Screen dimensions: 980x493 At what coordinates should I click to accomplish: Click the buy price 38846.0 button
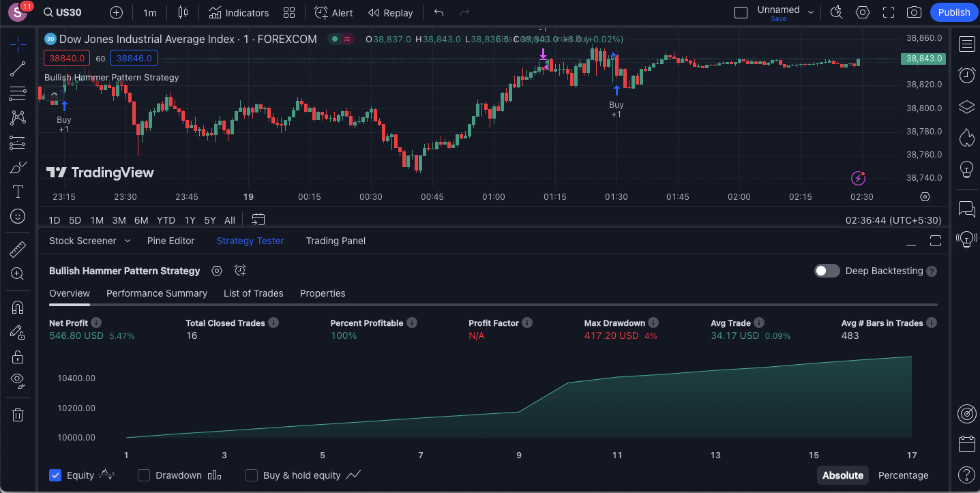click(134, 59)
